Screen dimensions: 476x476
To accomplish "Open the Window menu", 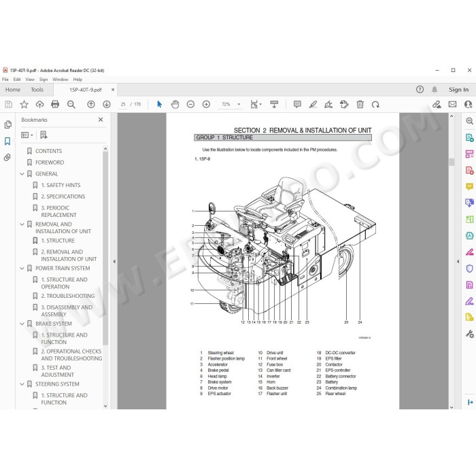I will (x=61, y=80).
